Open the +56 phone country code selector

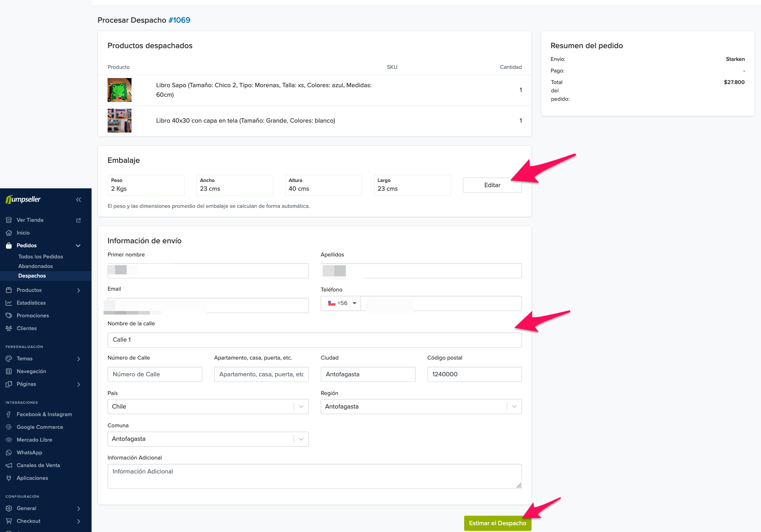(x=341, y=303)
